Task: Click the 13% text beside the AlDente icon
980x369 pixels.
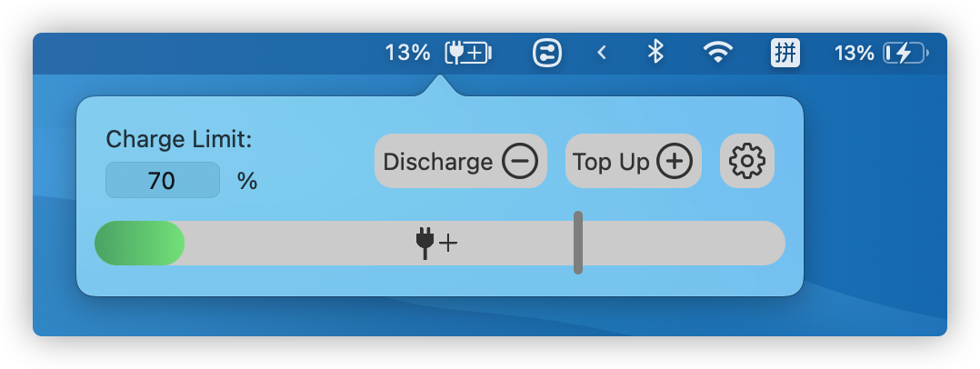Action: pyautogui.click(x=407, y=53)
